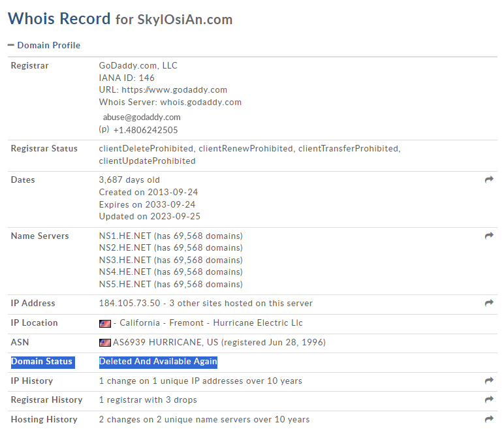Click the US flag in the ASN row
The image size is (504, 440).
click(x=105, y=343)
